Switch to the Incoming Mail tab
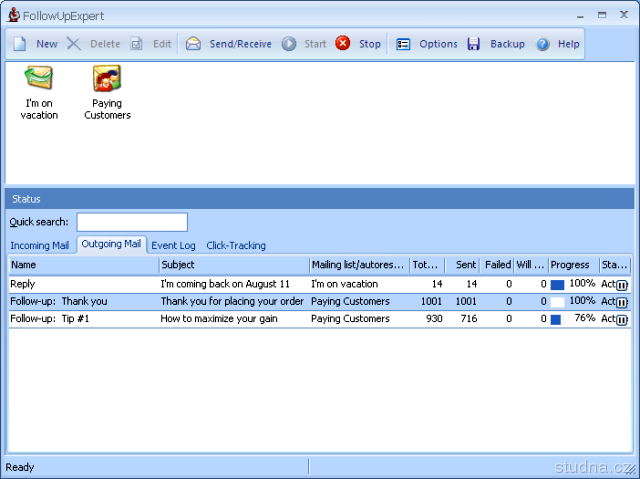Viewport: 640px width, 479px height. pos(39,245)
